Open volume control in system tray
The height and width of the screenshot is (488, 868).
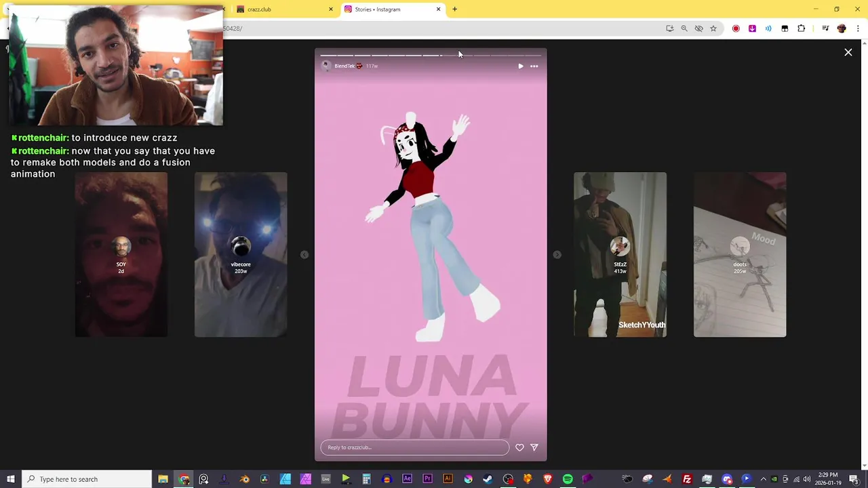[x=807, y=479]
